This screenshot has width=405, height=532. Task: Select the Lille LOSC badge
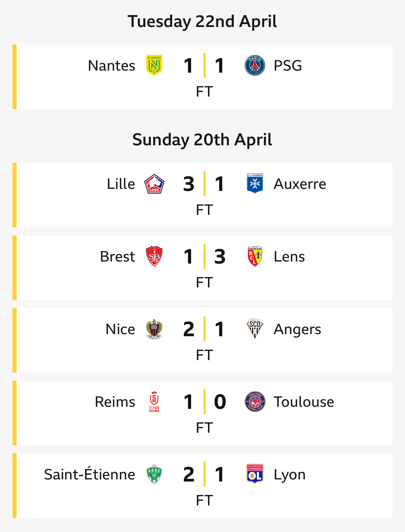click(x=154, y=184)
